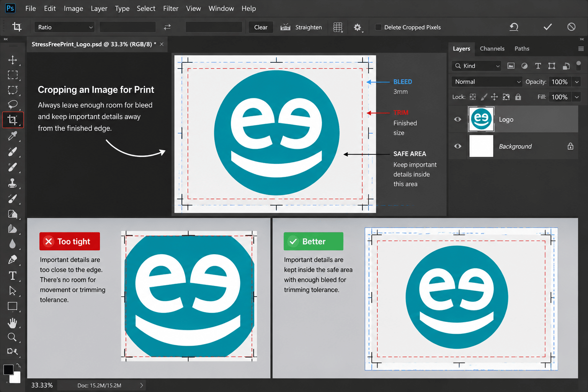Select the Hand tool
588x392 pixels.
[13, 323]
